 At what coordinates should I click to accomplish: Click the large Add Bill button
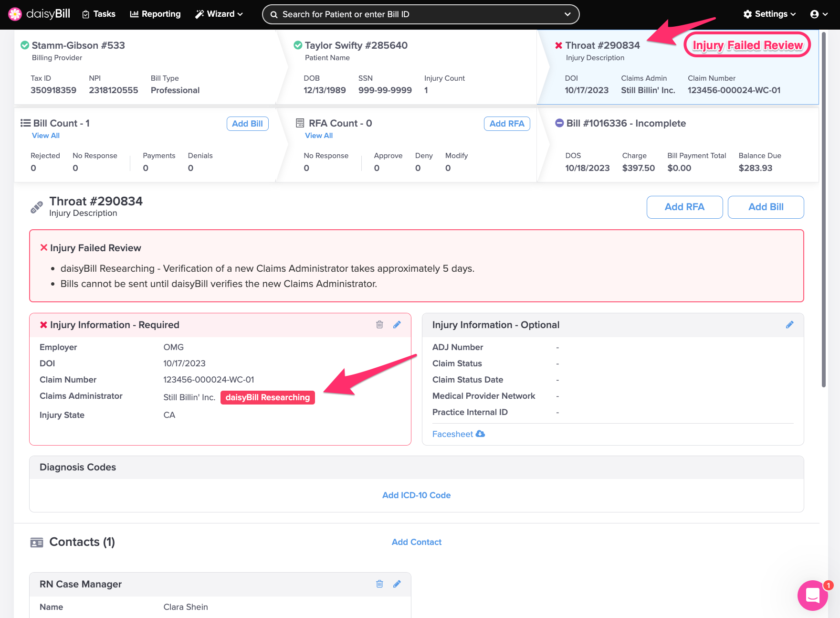(x=766, y=207)
